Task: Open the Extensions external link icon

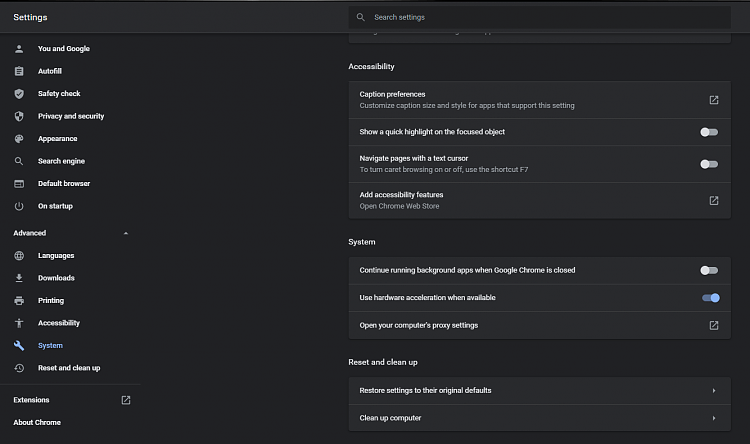Action: pyautogui.click(x=126, y=400)
